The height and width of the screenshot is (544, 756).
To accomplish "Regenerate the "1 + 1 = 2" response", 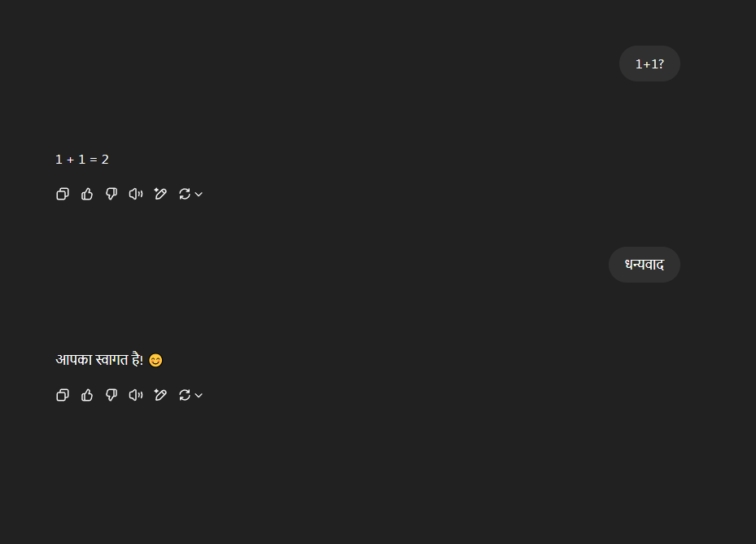I will click(185, 194).
